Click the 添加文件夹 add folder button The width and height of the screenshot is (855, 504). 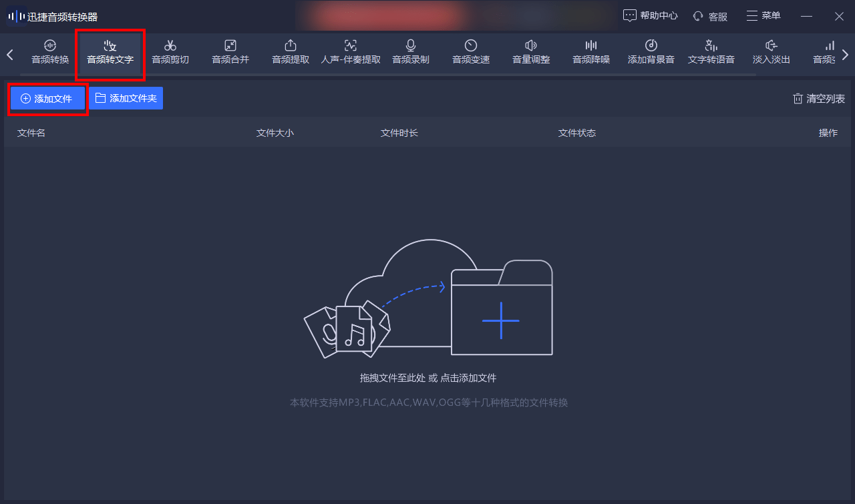pyautogui.click(x=126, y=98)
